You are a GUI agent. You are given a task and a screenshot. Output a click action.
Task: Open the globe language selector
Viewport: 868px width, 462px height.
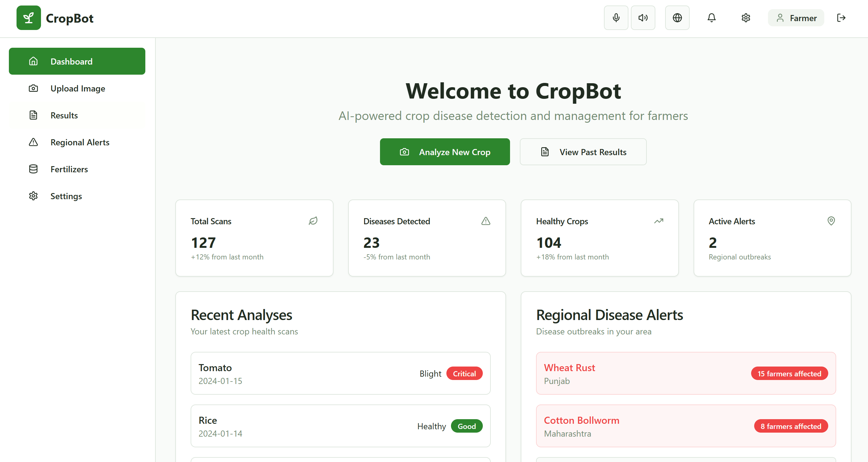click(677, 18)
